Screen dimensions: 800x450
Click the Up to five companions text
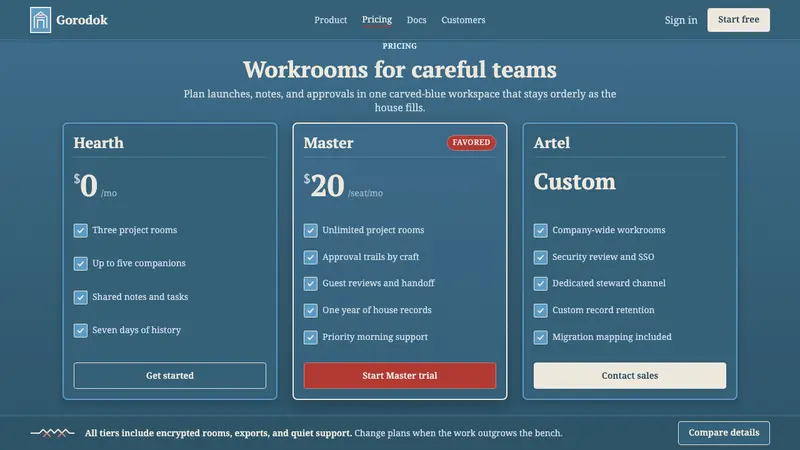pos(139,263)
